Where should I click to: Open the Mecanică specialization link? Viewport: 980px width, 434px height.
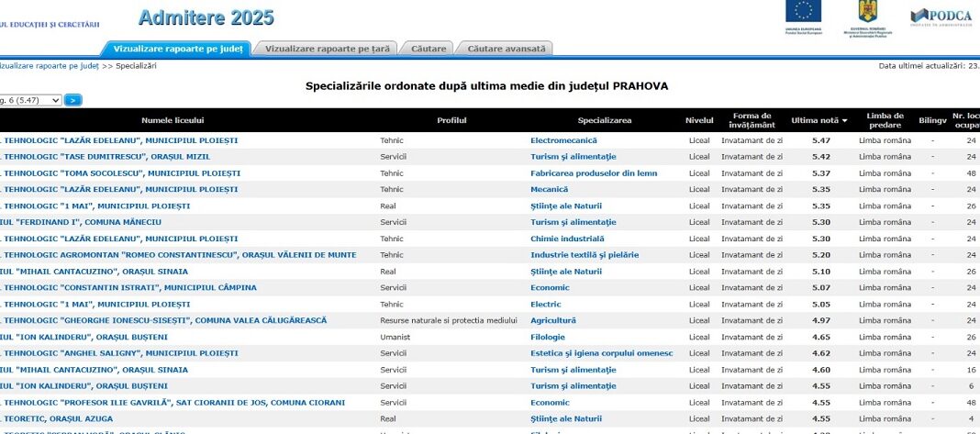(x=550, y=190)
